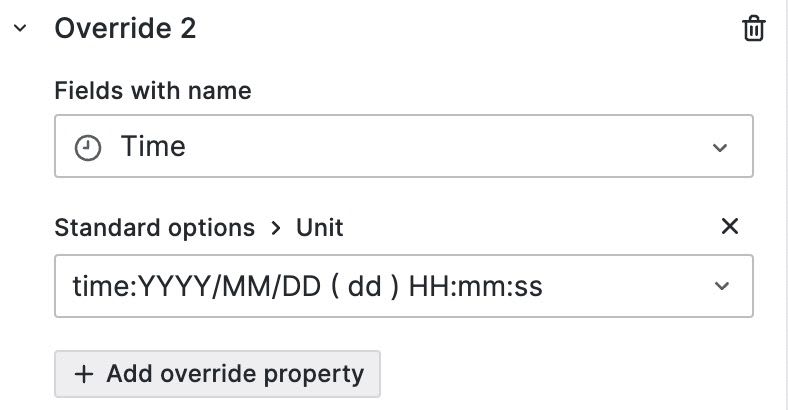
Task: Collapse the Override 2 section chevron
Action: pos(20,29)
